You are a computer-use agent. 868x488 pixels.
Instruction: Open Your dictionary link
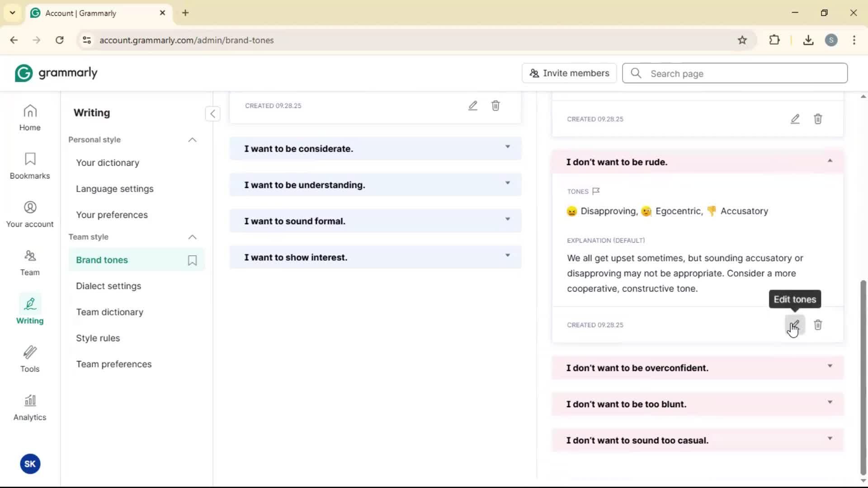click(x=108, y=163)
